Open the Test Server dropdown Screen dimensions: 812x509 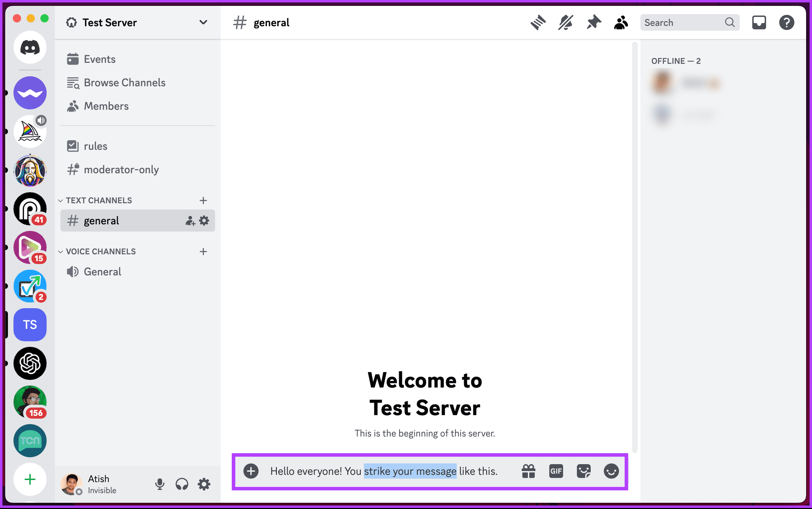click(x=203, y=22)
